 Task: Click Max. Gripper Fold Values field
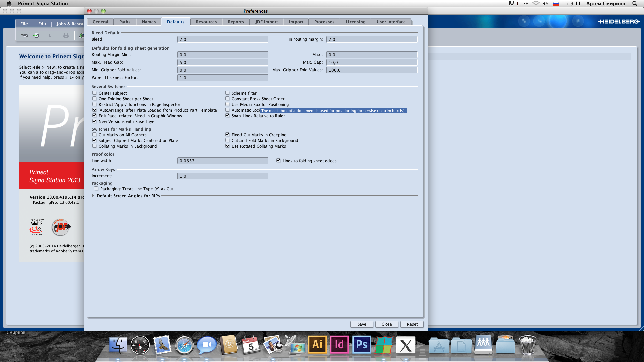(x=372, y=70)
